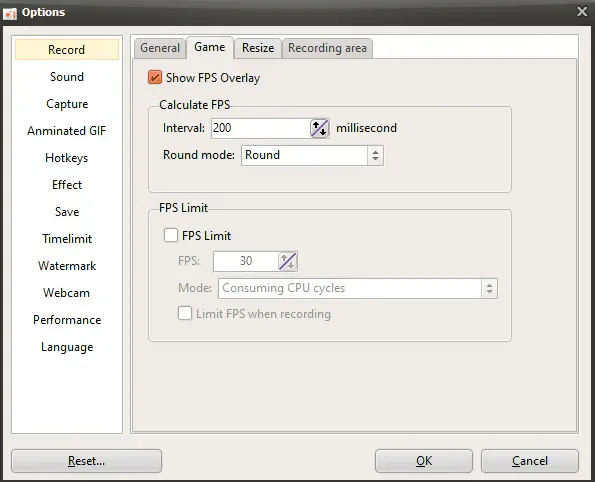This screenshot has width=595, height=482.
Task: Click the FPS value field showing 30
Action: pos(246,261)
